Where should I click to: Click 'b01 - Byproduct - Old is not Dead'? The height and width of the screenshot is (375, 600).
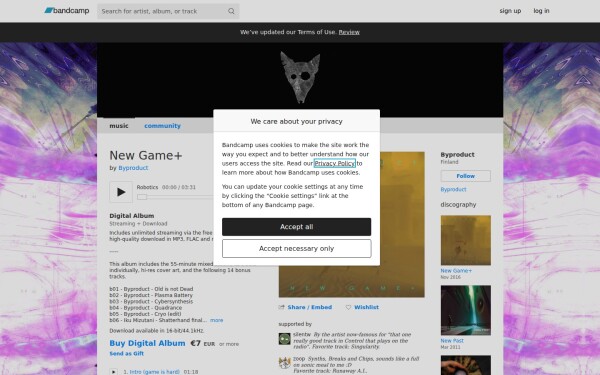tap(151, 289)
